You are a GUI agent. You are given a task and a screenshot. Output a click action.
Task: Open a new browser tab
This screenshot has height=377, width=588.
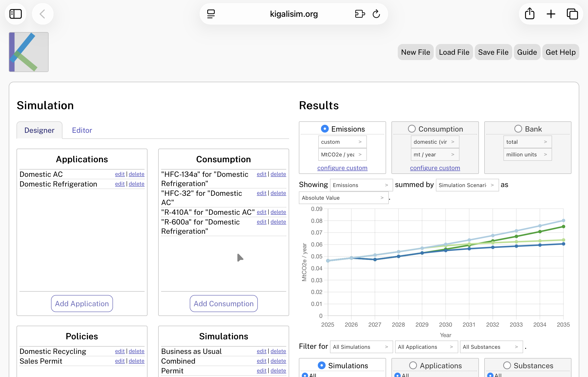[x=551, y=14]
